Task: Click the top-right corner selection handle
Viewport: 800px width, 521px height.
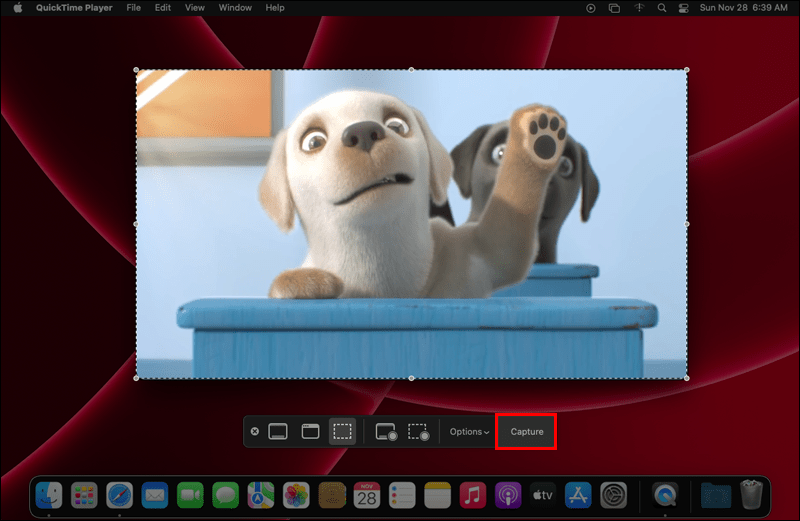Action: (x=687, y=70)
